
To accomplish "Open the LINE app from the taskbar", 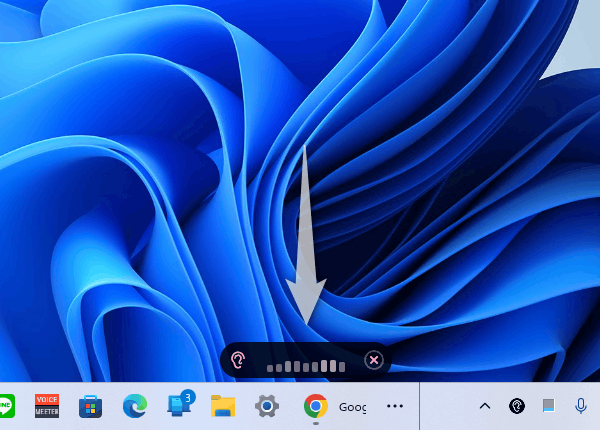I will coord(6,406).
